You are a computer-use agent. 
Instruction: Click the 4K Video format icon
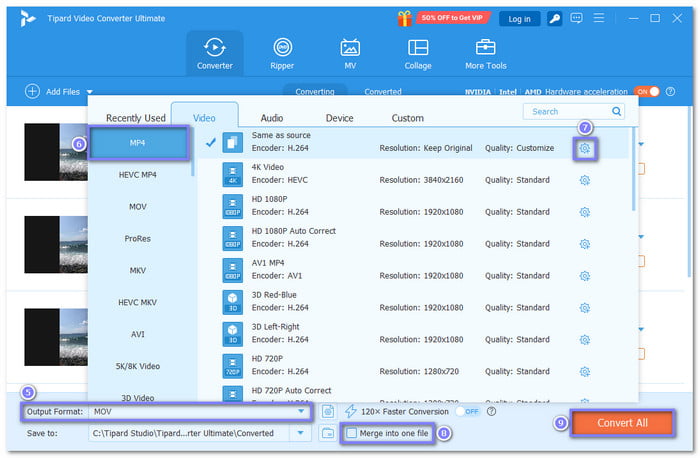(x=233, y=174)
